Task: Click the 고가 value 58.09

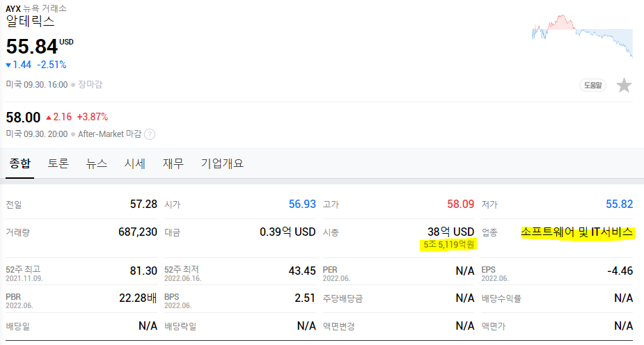Action: point(460,204)
